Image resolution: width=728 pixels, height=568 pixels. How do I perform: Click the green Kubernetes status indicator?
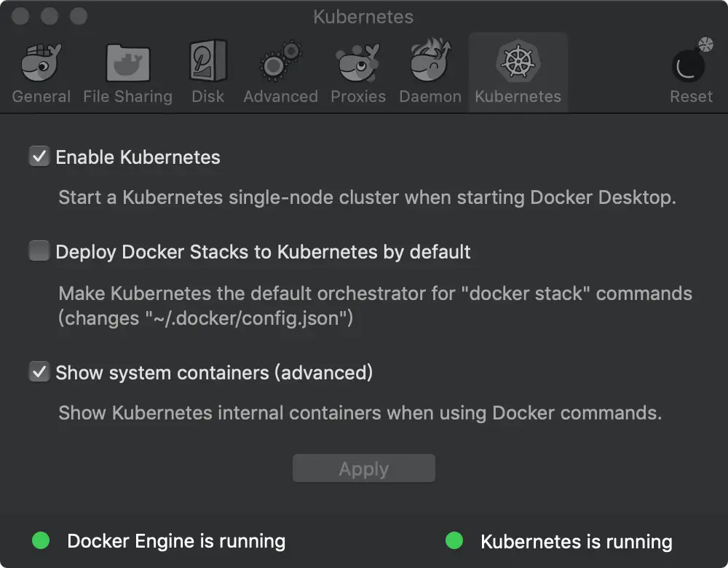coord(455,541)
